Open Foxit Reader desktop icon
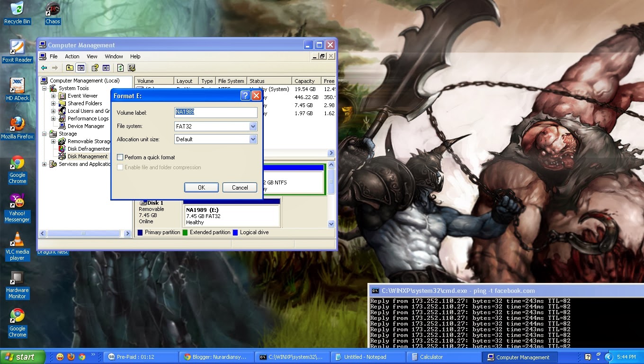Image resolution: width=644 pixels, height=364 pixels. [17, 51]
